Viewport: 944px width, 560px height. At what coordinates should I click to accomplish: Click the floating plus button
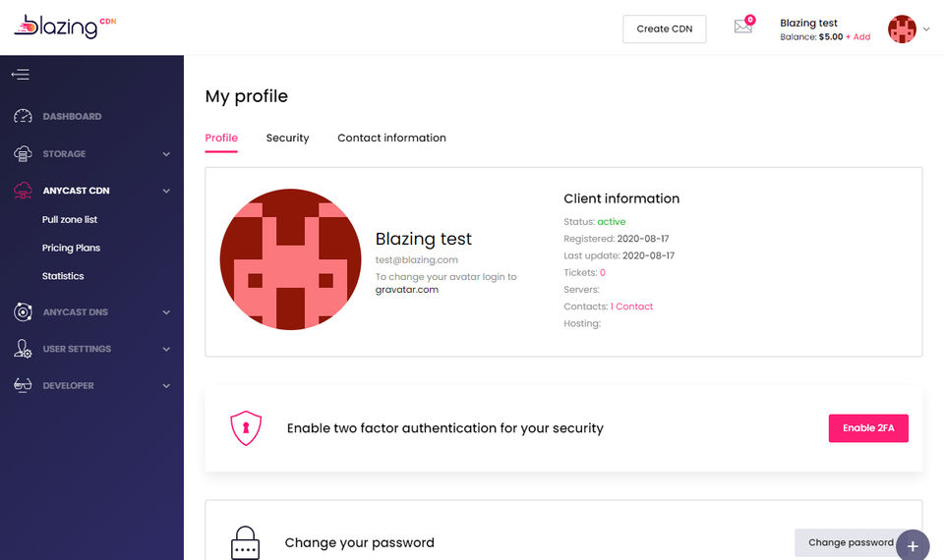click(913, 545)
